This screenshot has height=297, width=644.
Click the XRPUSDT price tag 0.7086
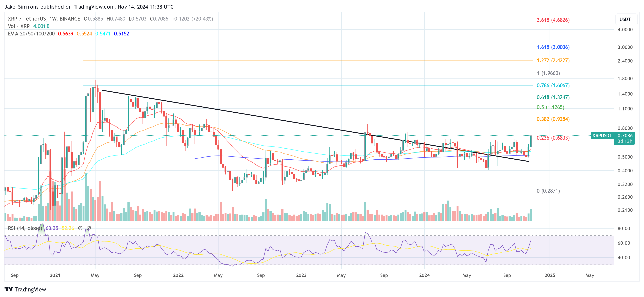625,135
